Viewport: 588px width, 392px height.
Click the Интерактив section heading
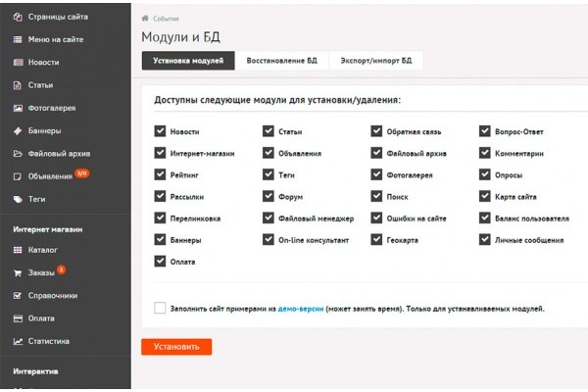coord(35,371)
